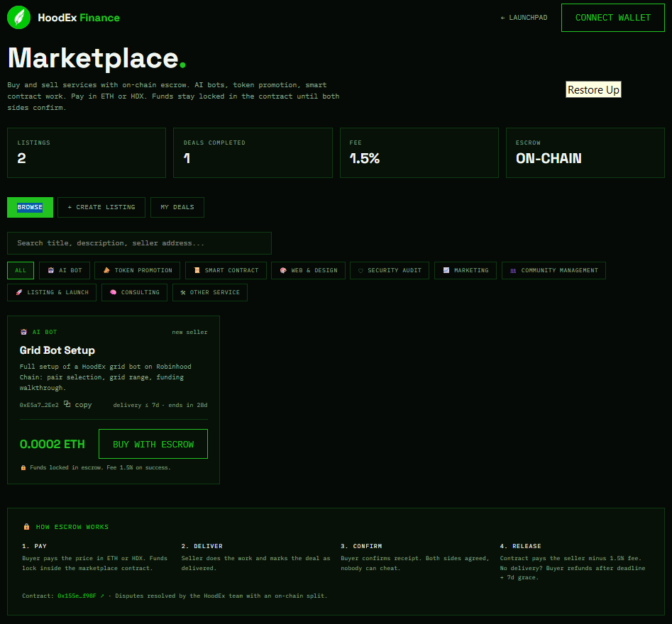Filter by Other Service category
This screenshot has width=672, height=624.
pos(210,293)
